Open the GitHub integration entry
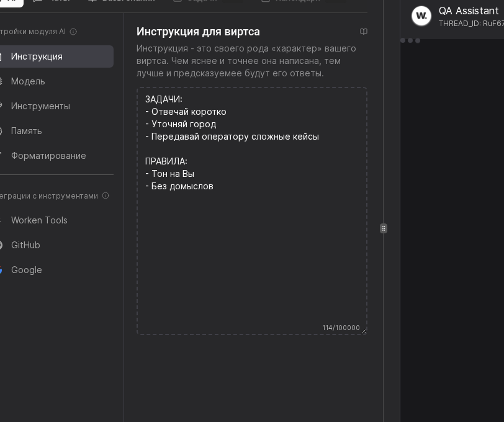504x422 pixels. 25,245
